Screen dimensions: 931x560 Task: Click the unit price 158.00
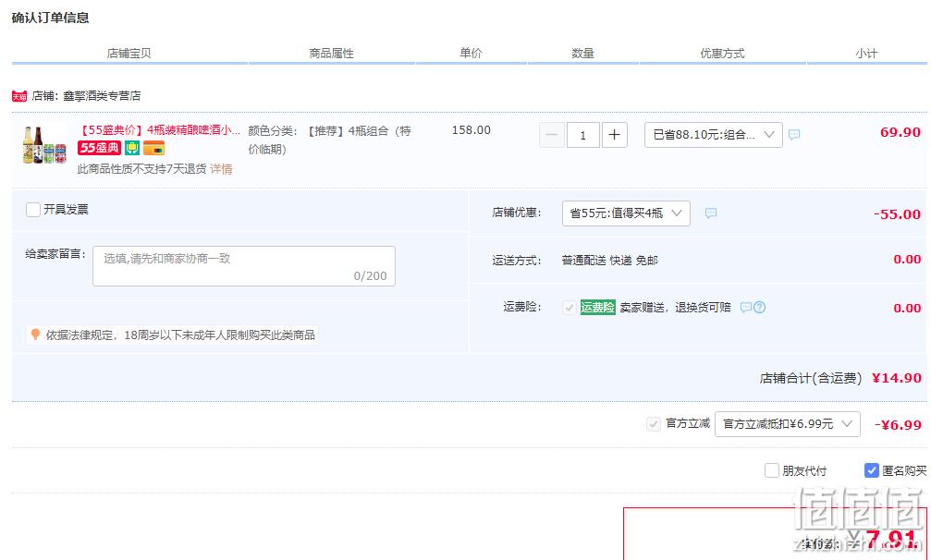pos(472,130)
